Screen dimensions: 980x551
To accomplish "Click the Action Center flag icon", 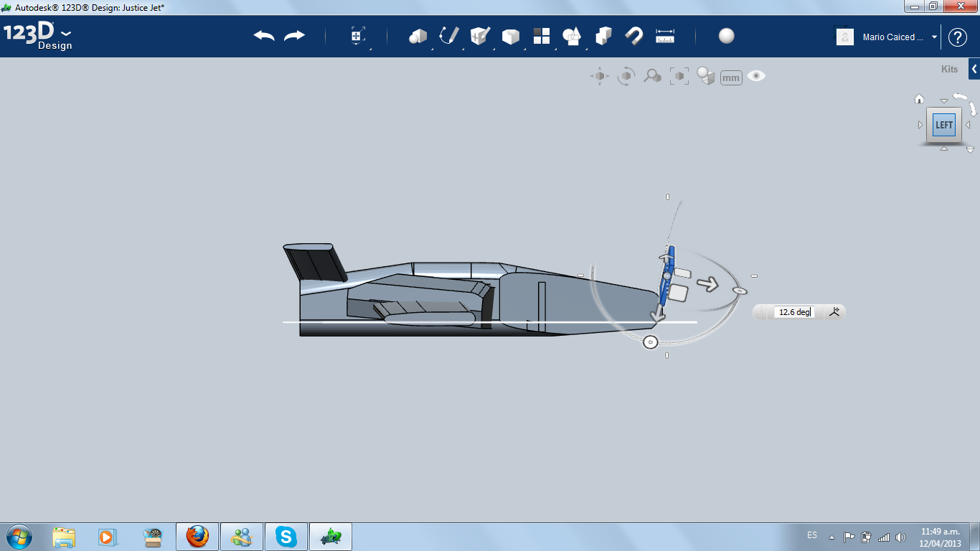I will click(849, 537).
